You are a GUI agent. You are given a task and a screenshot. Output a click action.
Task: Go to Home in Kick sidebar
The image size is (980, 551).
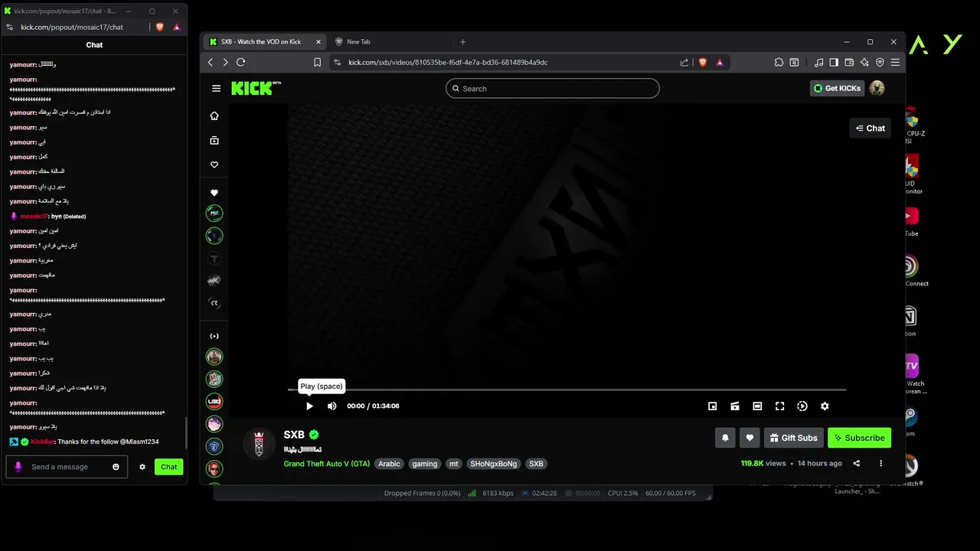[214, 116]
